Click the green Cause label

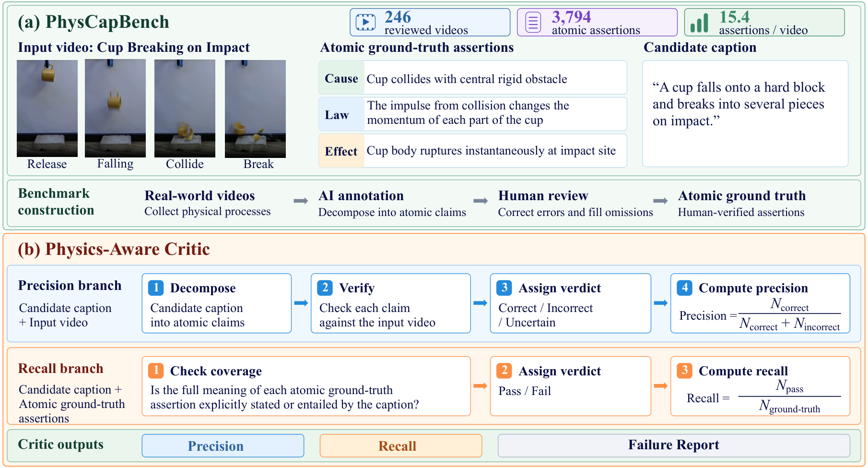click(x=341, y=78)
